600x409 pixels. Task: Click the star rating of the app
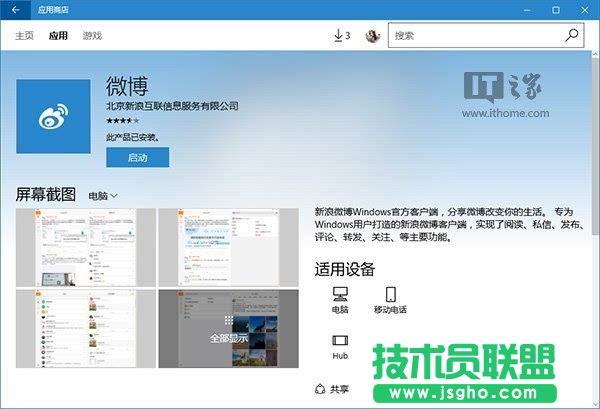122,121
